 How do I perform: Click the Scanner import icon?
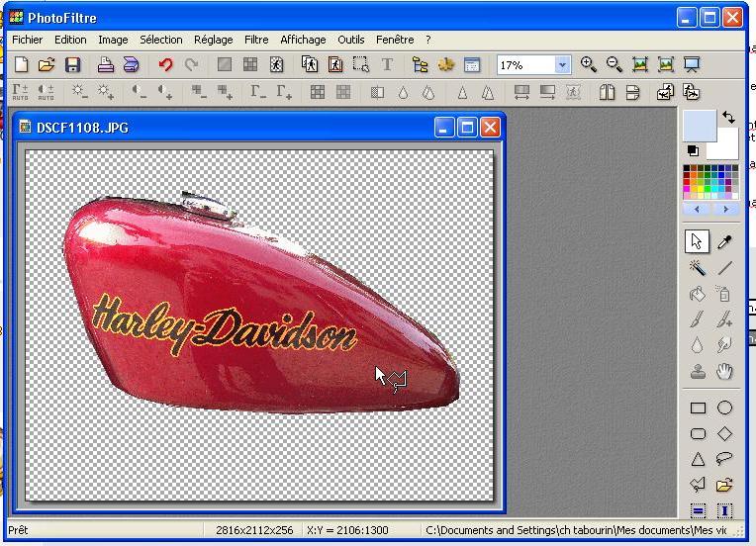coord(132,64)
